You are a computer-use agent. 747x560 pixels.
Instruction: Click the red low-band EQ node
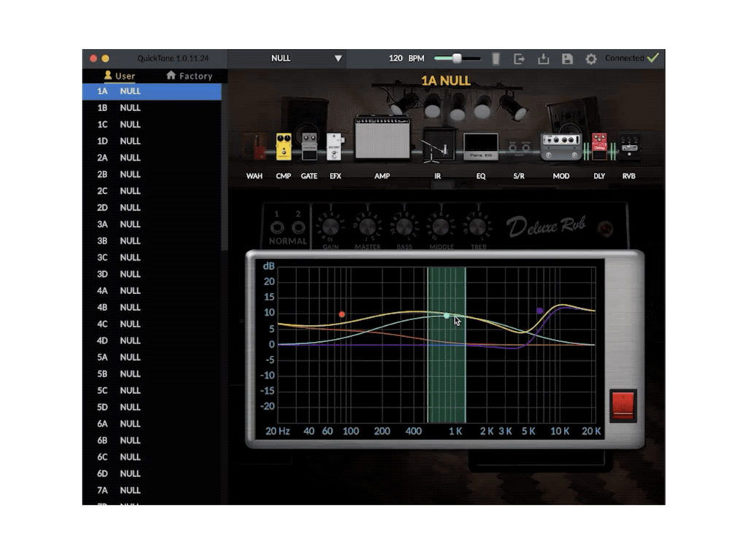[341, 314]
